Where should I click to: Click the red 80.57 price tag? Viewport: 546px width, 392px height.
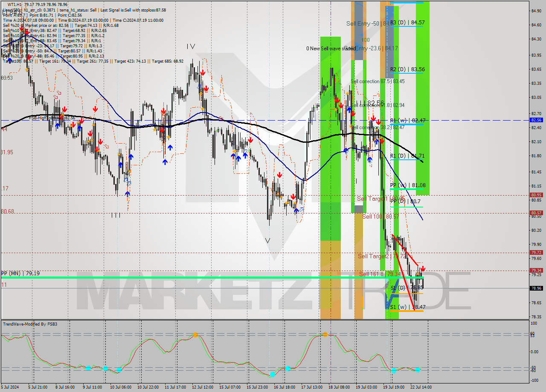[x=536, y=213]
